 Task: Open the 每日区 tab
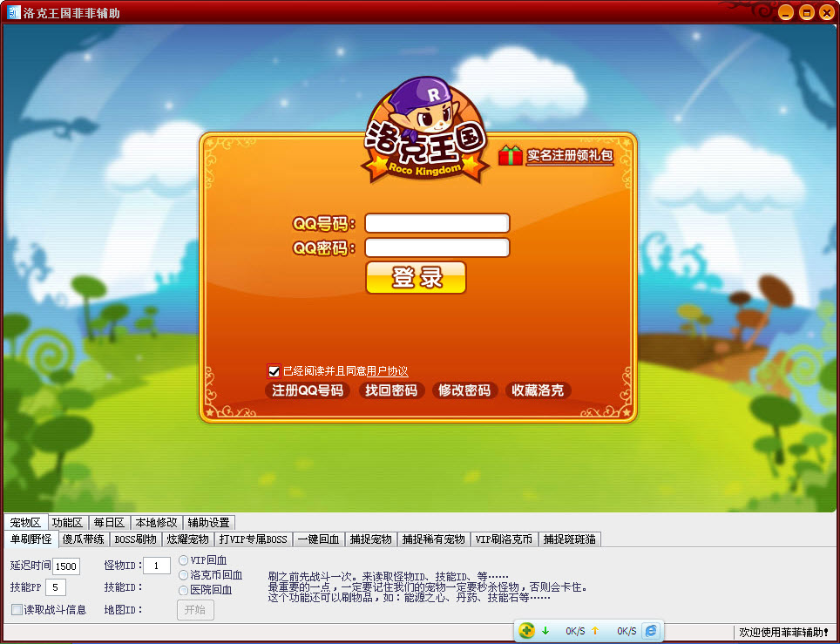pyautogui.click(x=109, y=522)
